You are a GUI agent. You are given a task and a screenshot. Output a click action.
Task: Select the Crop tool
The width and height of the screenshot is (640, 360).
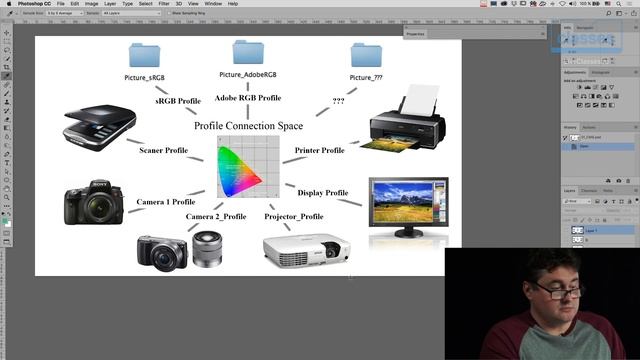tap(7, 67)
